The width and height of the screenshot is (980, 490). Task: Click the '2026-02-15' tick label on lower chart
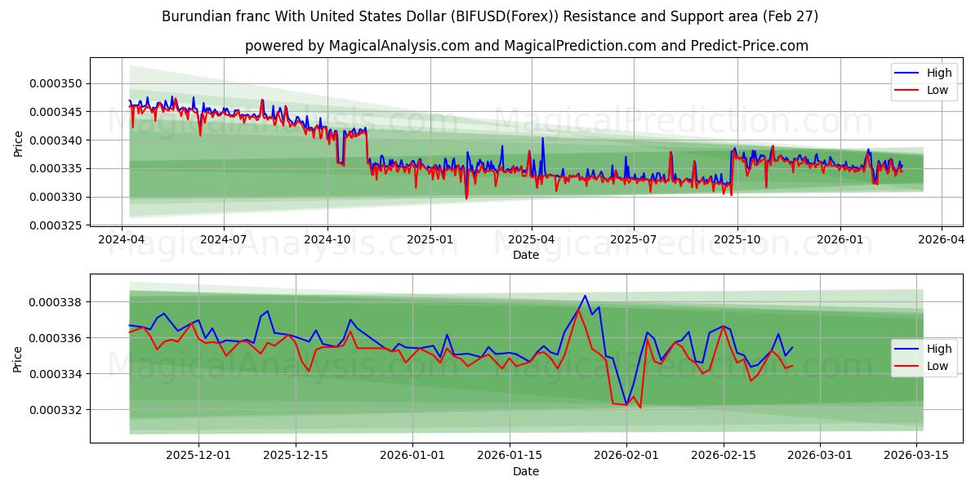click(x=723, y=457)
